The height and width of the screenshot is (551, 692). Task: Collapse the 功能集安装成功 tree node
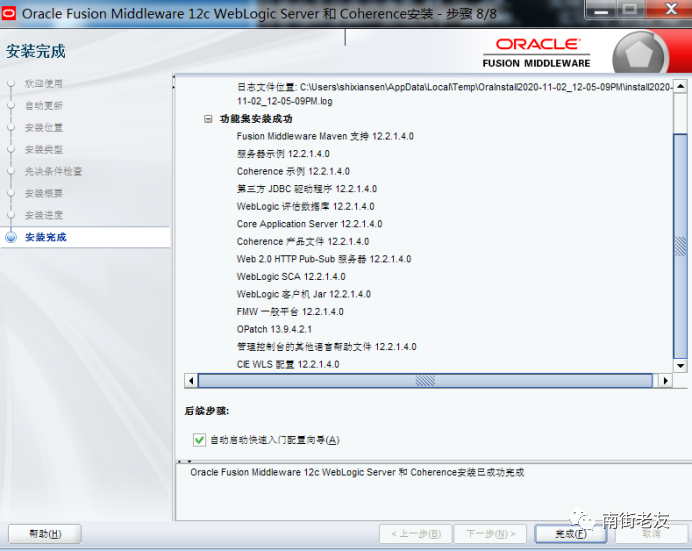[x=208, y=119]
